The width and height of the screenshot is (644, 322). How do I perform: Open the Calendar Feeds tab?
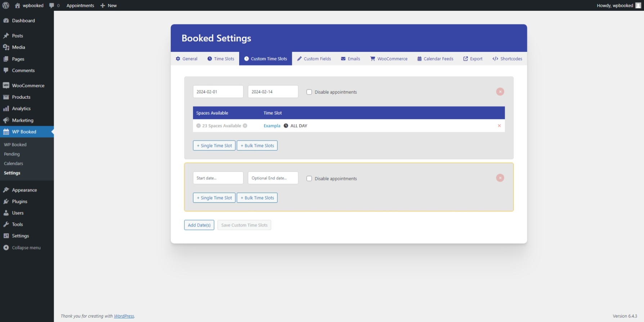(x=435, y=59)
